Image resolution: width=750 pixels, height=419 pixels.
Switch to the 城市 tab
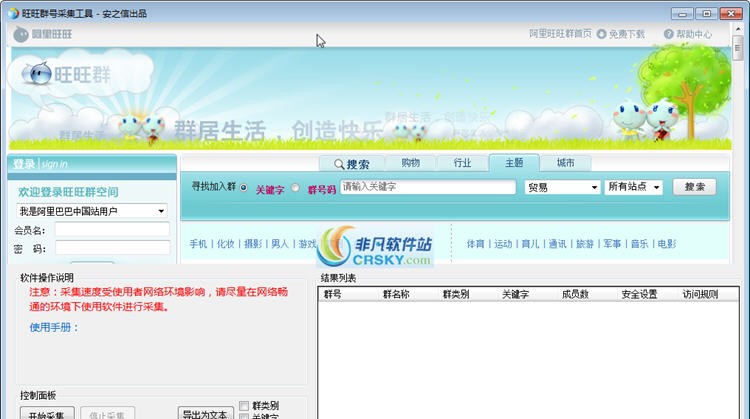point(565,163)
